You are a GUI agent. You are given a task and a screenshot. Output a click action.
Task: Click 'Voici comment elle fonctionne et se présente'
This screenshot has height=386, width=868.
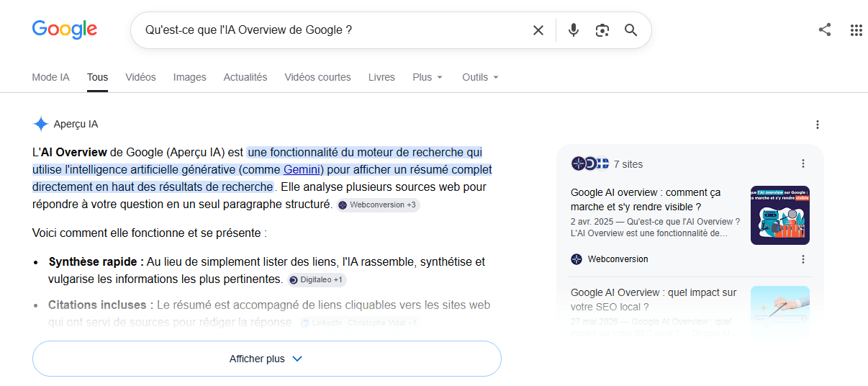150,233
